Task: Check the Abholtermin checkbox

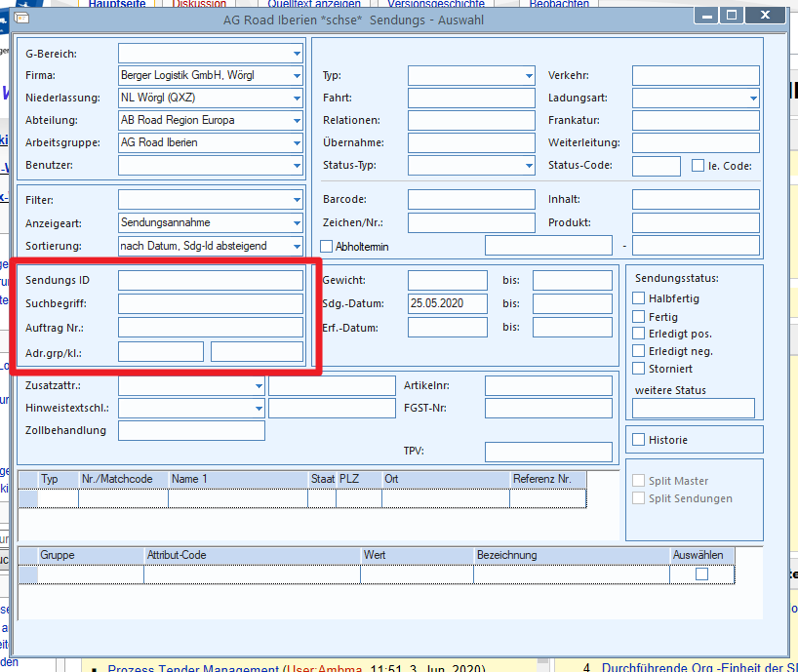Action: point(326,246)
